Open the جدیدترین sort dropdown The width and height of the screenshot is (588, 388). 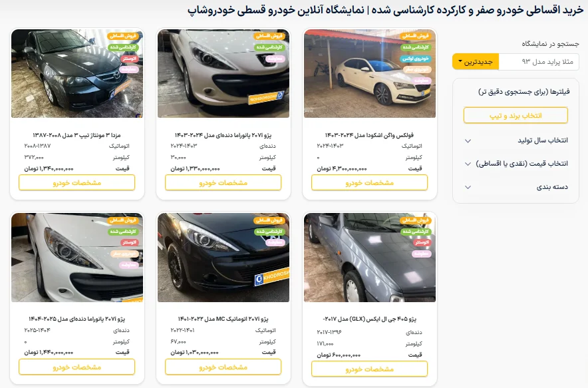(476, 62)
